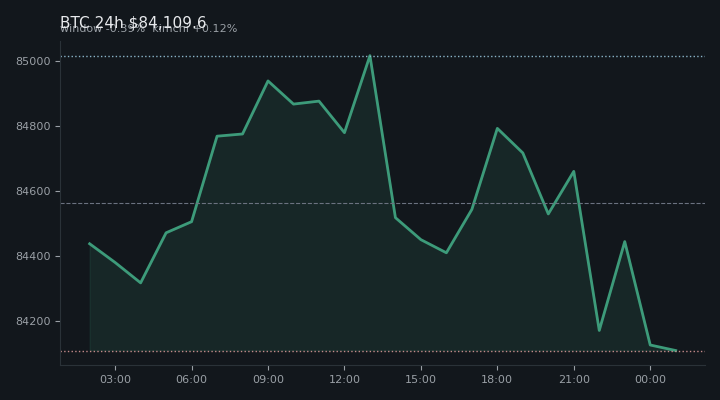Click the first data point of the price line
This screenshot has height=400, width=720.
(x=90, y=243)
